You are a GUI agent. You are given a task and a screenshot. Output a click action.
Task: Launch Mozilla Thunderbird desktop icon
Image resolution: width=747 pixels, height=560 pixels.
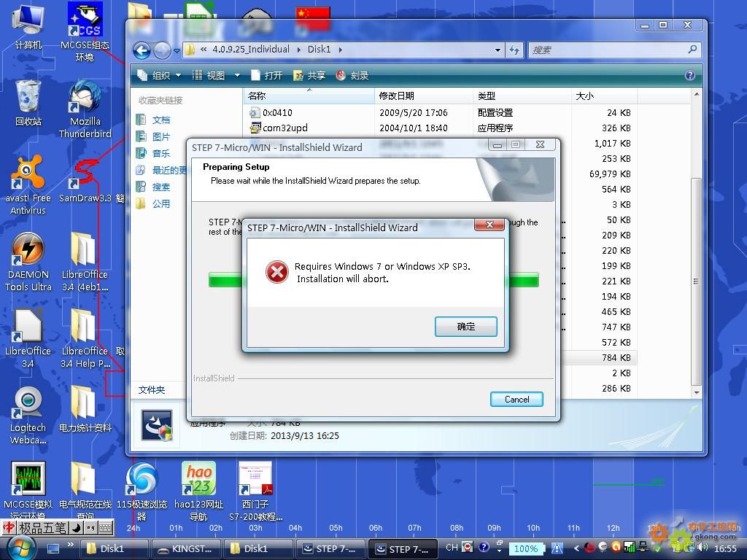tap(85, 109)
